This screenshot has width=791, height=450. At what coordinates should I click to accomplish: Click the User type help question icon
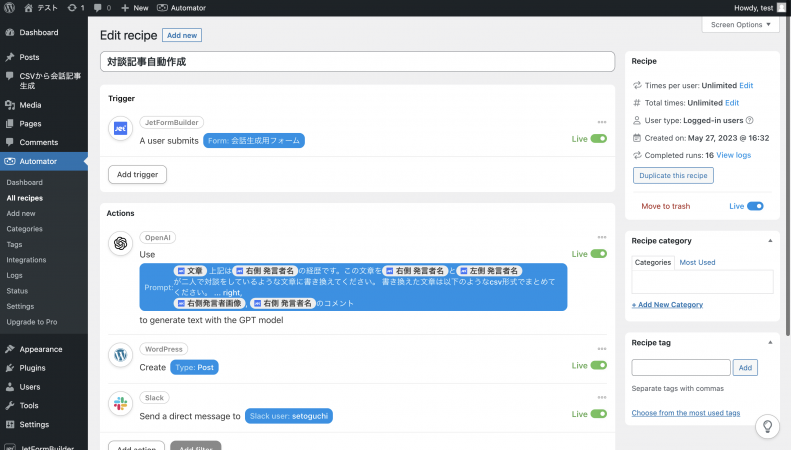750,120
